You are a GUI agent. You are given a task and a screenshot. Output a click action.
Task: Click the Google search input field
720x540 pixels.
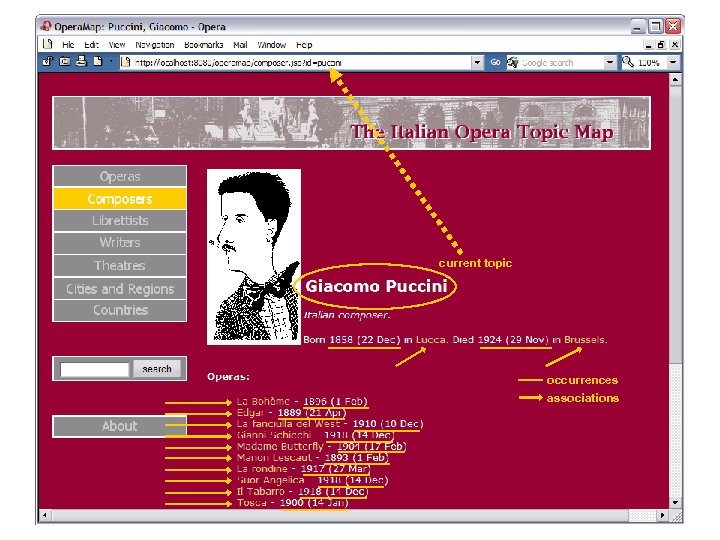click(561, 62)
